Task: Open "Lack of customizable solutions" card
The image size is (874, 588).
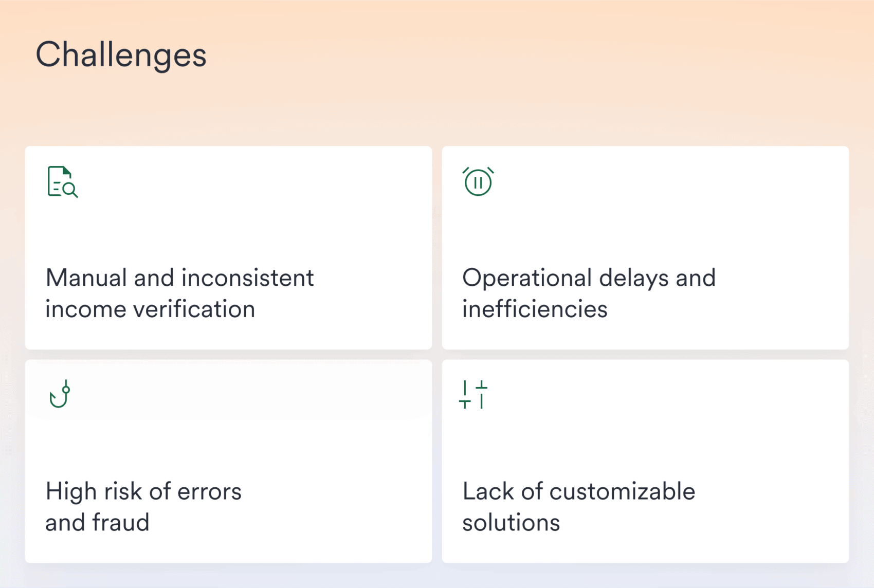Action: point(645,461)
